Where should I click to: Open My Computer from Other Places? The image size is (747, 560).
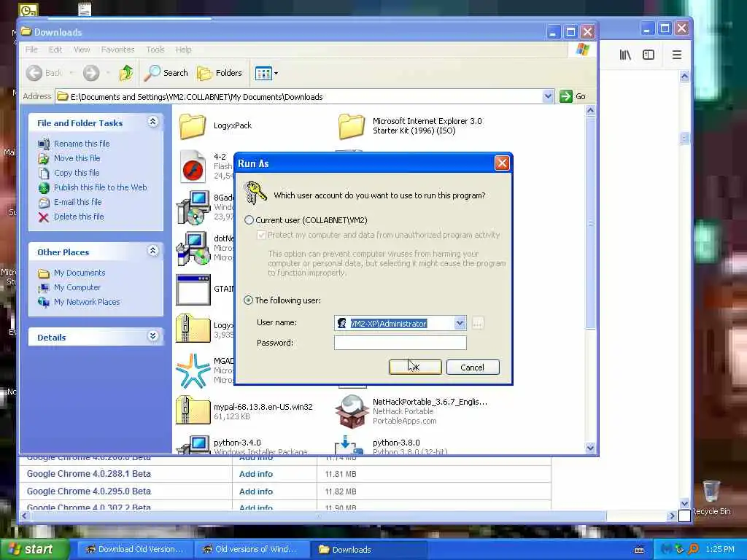pyautogui.click(x=77, y=287)
